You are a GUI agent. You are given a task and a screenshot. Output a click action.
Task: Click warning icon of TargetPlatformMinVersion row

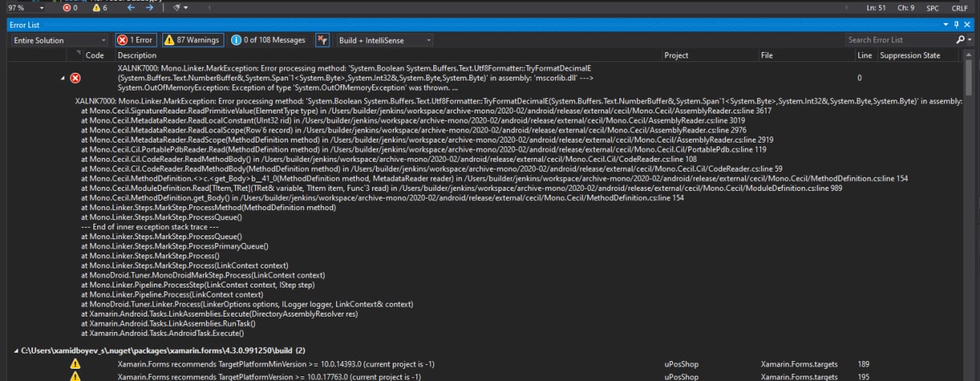point(75,364)
